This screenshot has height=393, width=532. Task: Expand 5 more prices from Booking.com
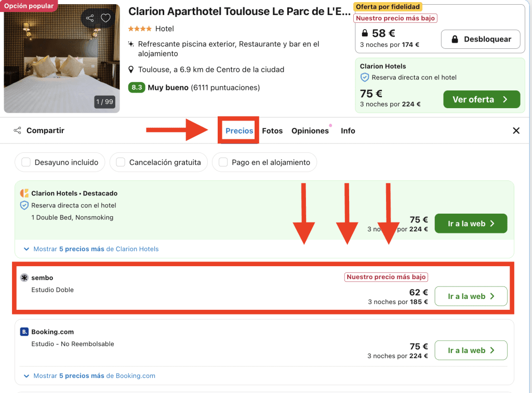click(90, 376)
